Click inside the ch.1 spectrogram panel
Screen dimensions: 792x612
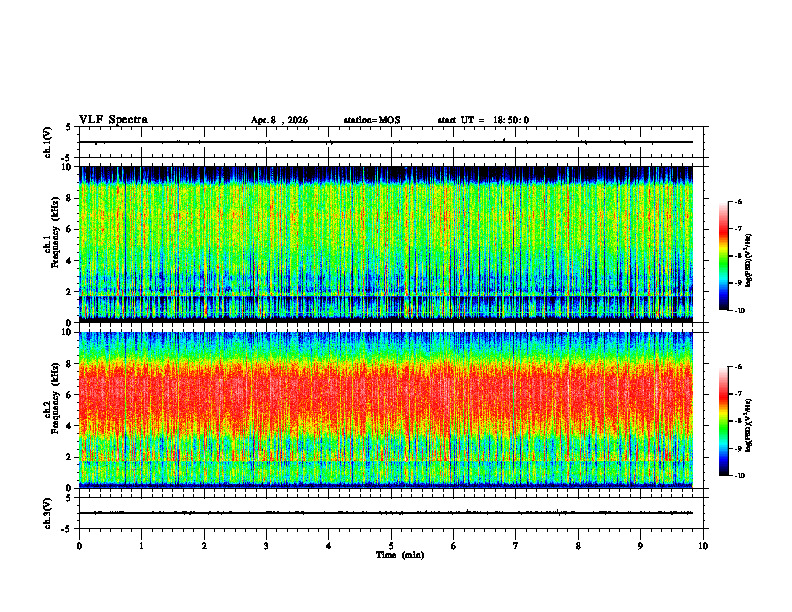pyautogui.click(x=386, y=244)
